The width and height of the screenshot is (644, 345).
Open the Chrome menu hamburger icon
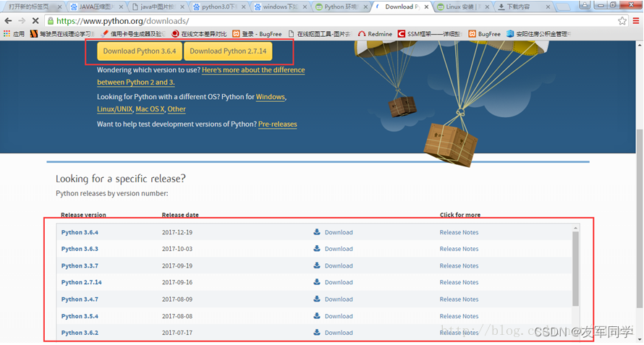coord(636,20)
